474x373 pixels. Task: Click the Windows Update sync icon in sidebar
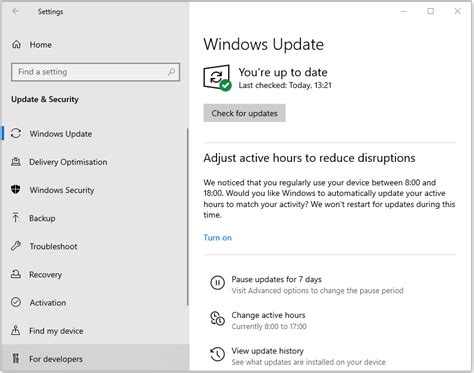click(16, 134)
